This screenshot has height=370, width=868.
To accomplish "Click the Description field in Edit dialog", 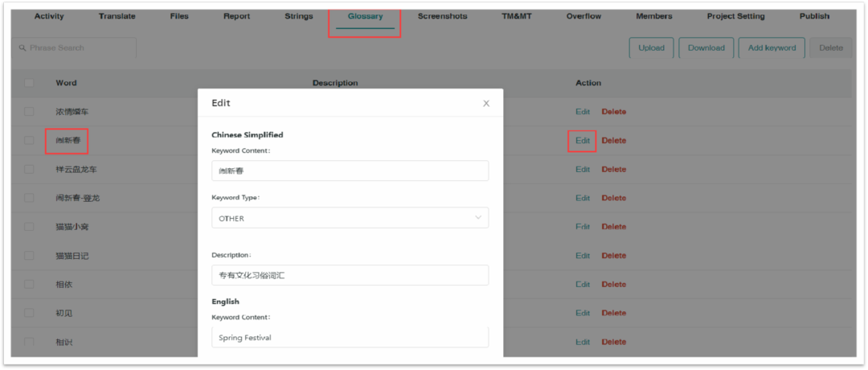I will coord(350,275).
